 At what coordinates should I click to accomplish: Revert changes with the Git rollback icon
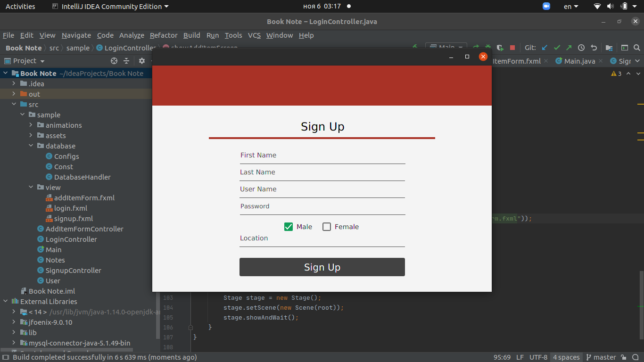594,47
